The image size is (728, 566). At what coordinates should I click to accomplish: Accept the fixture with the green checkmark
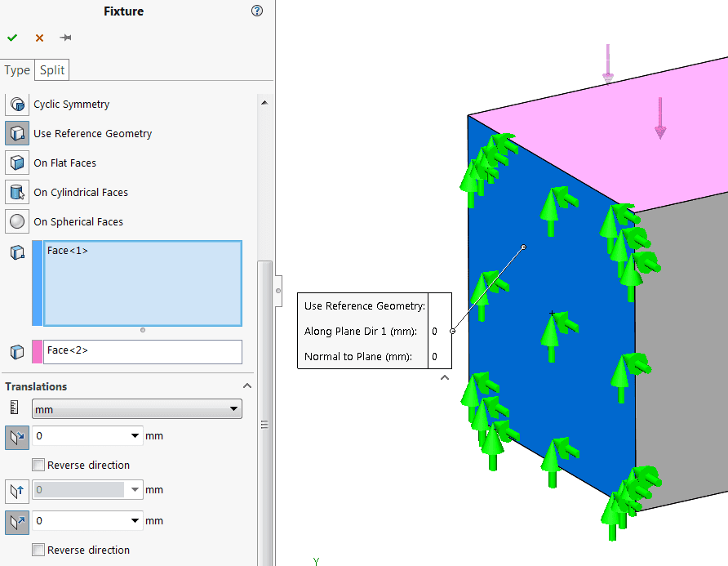pyautogui.click(x=12, y=38)
